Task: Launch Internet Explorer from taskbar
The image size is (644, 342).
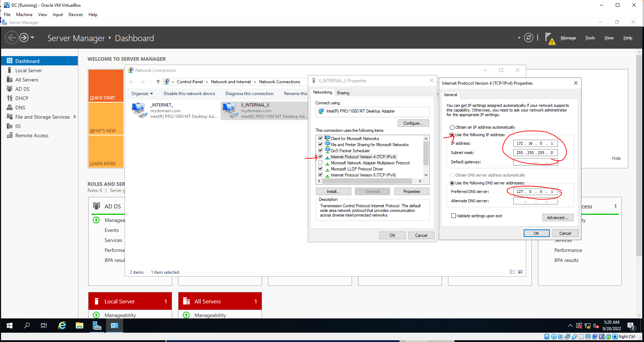Action: click(62, 326)
